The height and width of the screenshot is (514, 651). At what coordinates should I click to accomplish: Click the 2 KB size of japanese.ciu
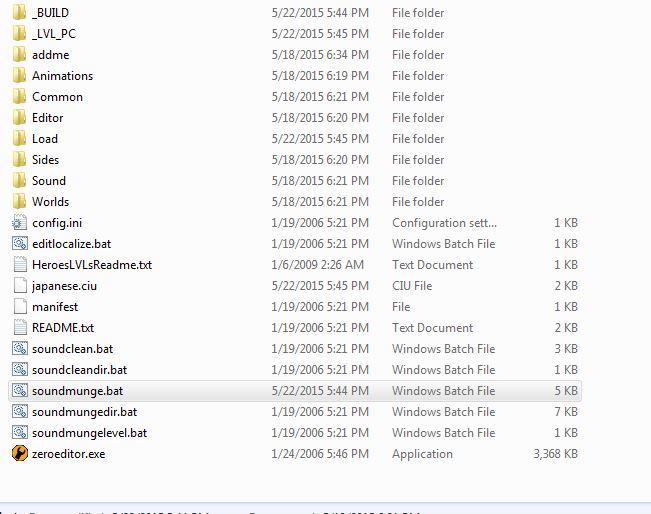coord(566,286)
